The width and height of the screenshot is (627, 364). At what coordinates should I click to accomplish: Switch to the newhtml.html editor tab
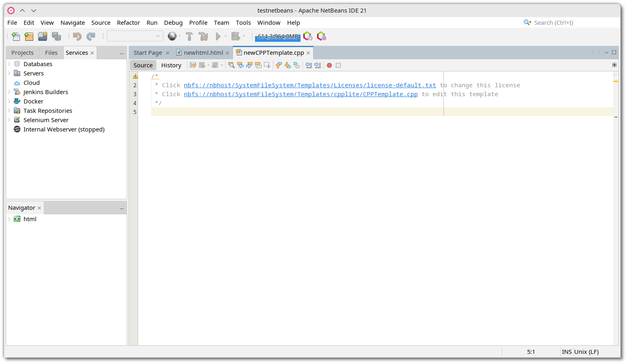203,53
